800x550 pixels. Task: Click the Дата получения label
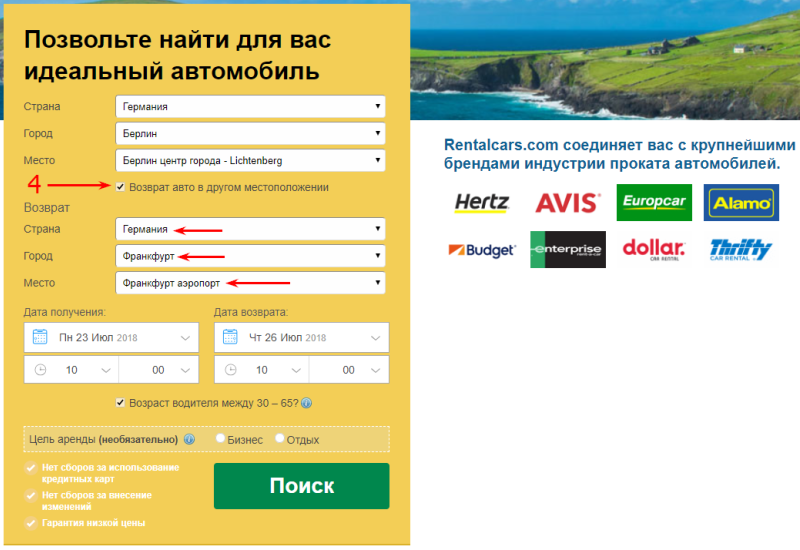[65, 312]
